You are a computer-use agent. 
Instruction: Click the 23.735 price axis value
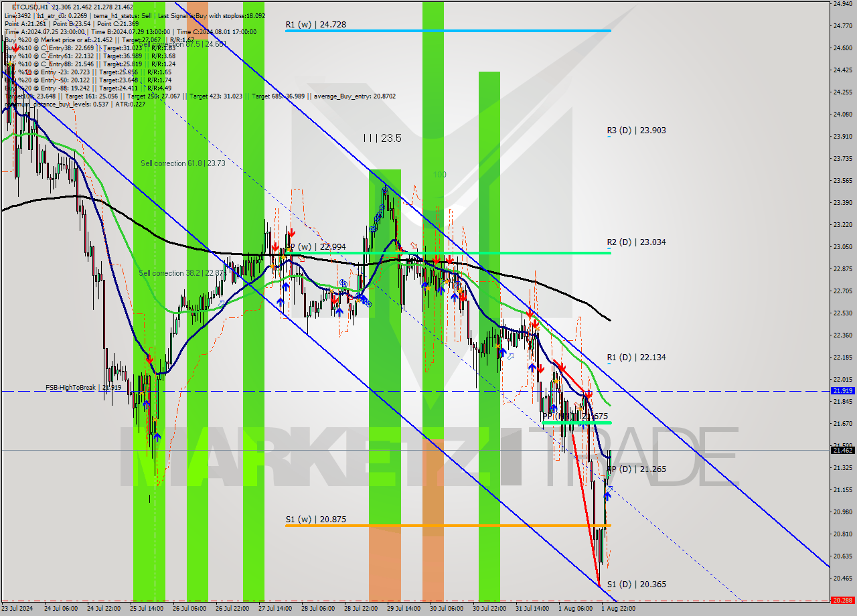click(x=842, y=159)
